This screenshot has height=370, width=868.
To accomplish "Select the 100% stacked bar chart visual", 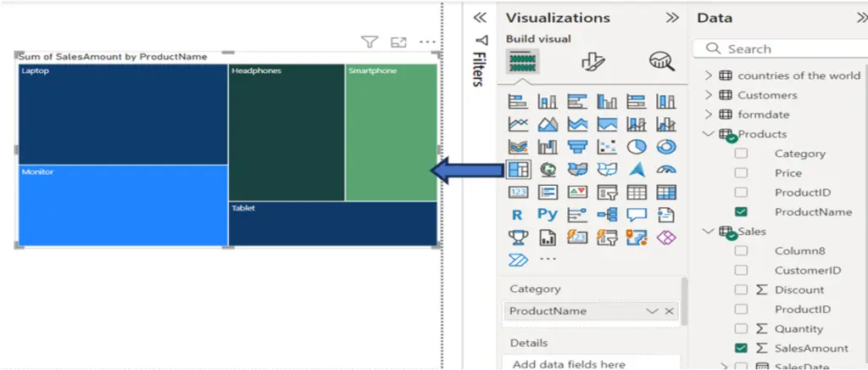I will tap(637, 101).
